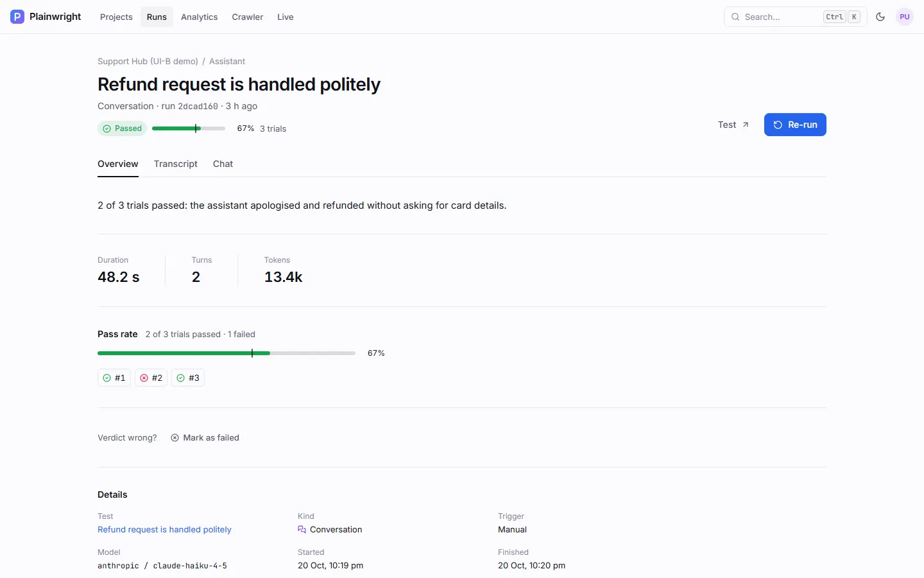The width and height of the screenshot is (924, 578).
Task: Click the page title heading
Action: [x=239, y=84]
